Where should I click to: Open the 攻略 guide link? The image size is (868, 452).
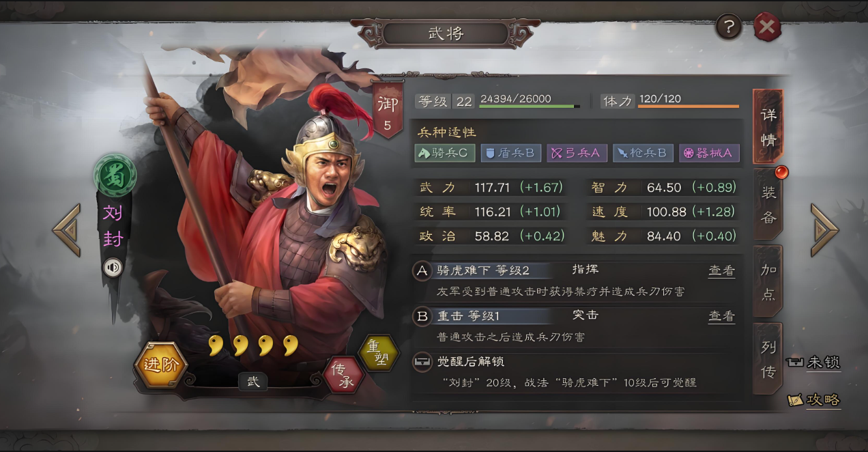813,400
